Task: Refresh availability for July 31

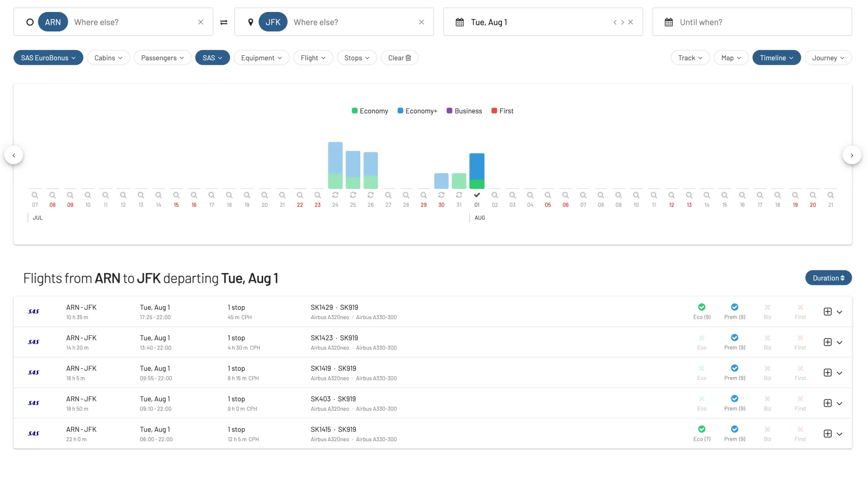Action: point(459,195)
